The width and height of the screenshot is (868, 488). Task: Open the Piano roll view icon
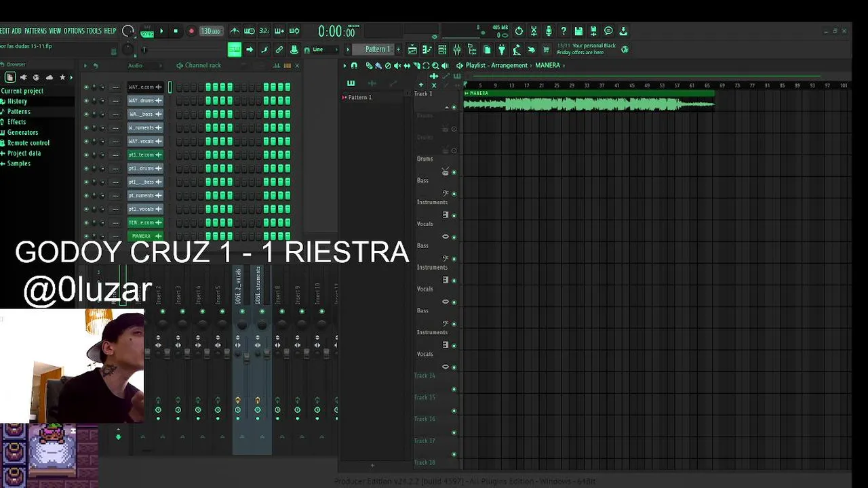[427, 49]
